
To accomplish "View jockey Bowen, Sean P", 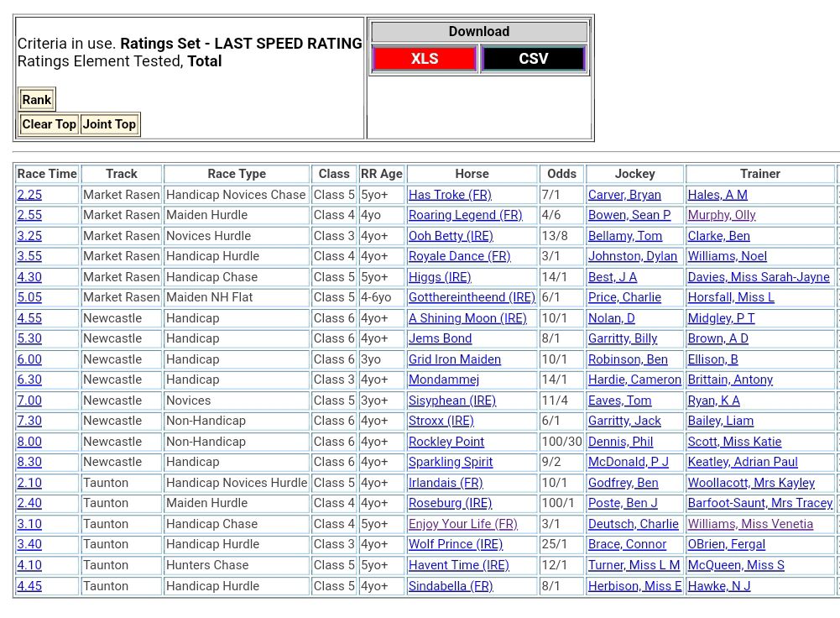I will pyautogui.click(x=629, y=215).
